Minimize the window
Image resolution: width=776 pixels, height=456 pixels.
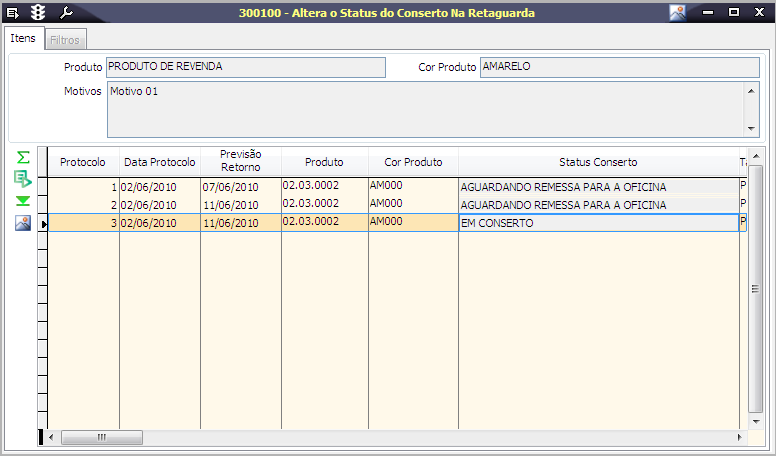708,12
